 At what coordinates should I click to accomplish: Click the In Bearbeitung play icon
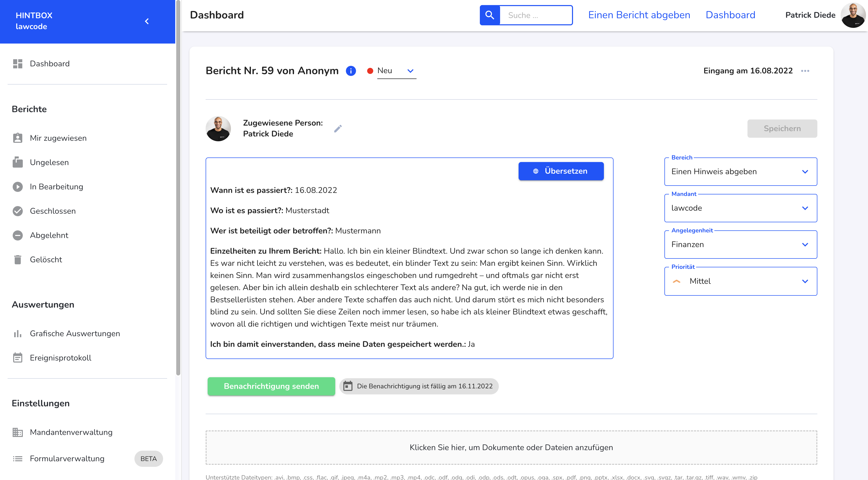pyautogui.click(x=17, y=186)
